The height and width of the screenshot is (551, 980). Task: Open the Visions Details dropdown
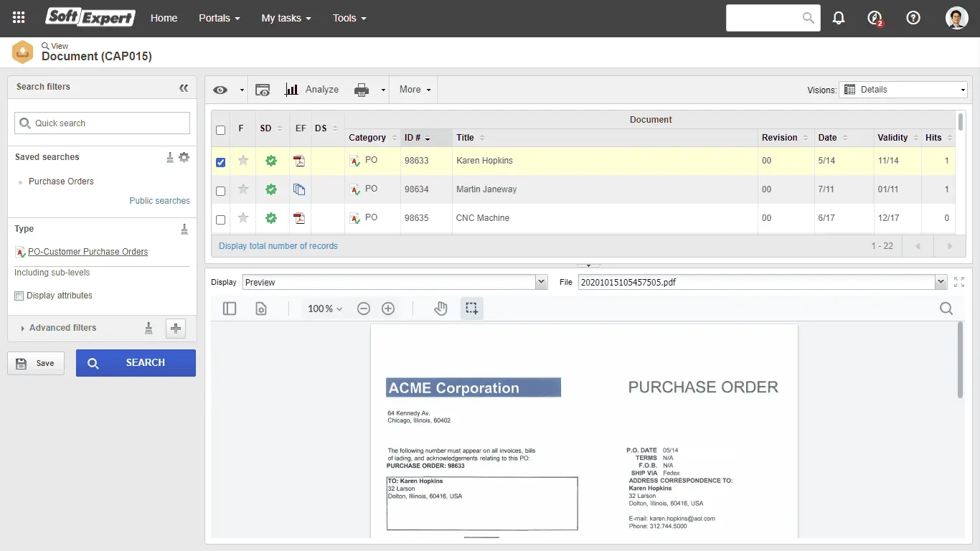tap(903, 90)
